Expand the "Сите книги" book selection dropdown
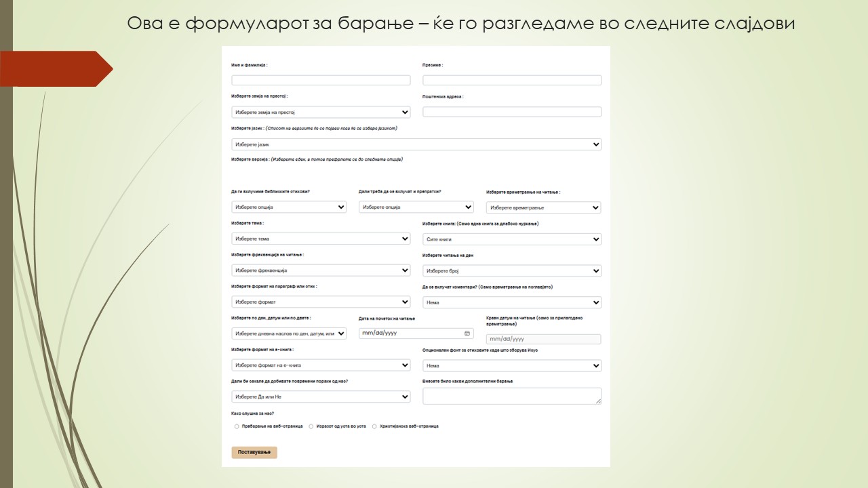The image size is (868, 488). click(x=512, y=239)
